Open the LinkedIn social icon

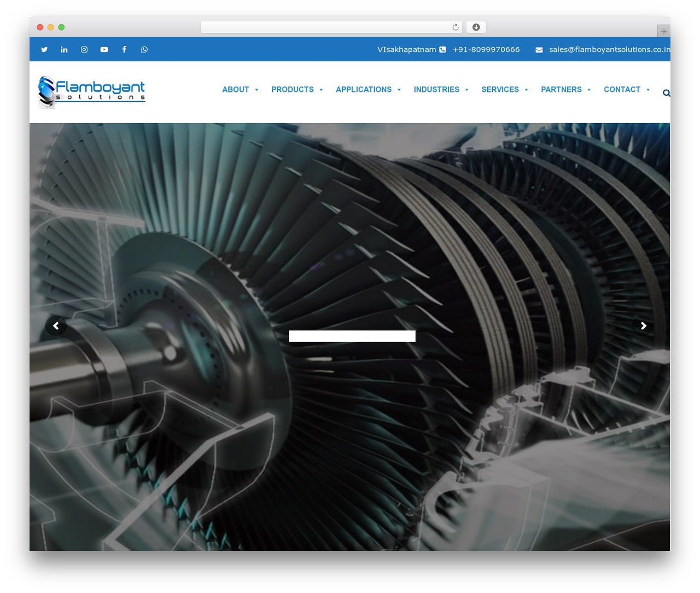coord(64,49)
